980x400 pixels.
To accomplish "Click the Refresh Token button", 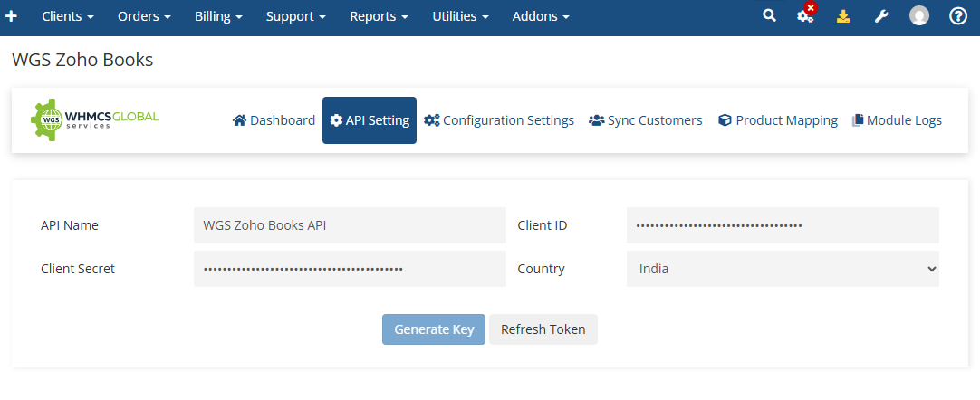I will (x=543, y=329).
